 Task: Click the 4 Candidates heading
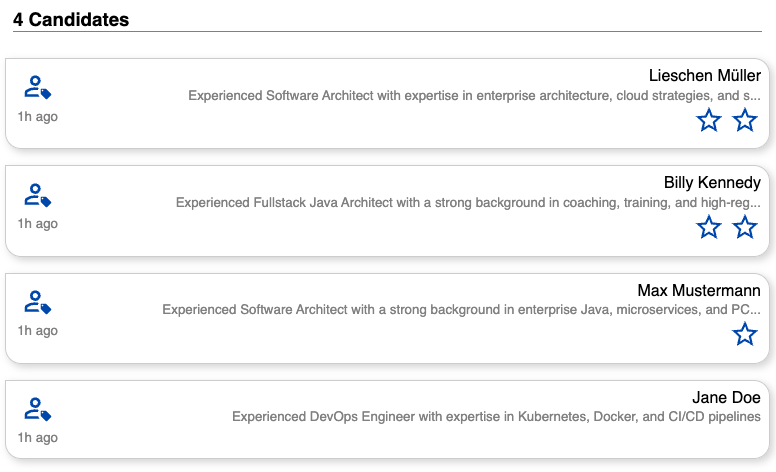click(71, 19)
